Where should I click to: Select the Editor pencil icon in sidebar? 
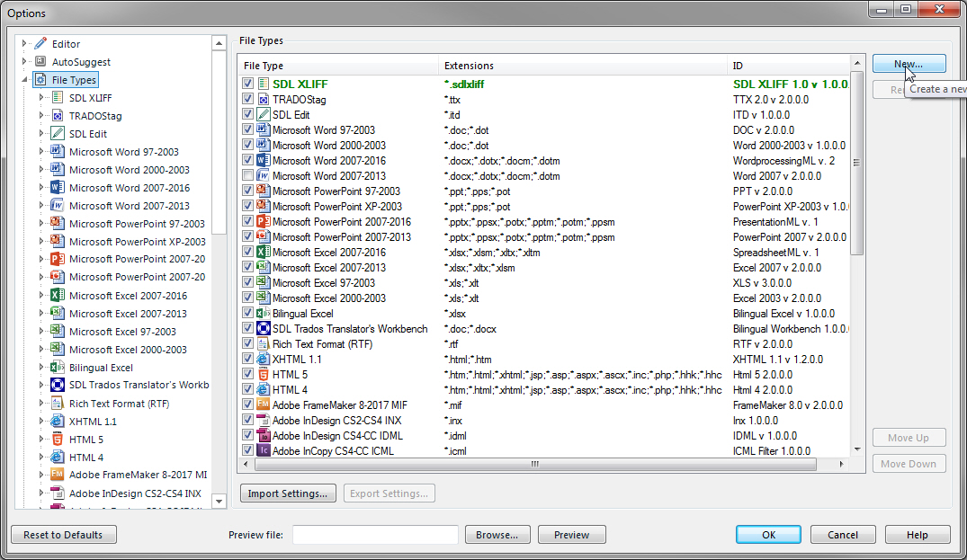39,42
